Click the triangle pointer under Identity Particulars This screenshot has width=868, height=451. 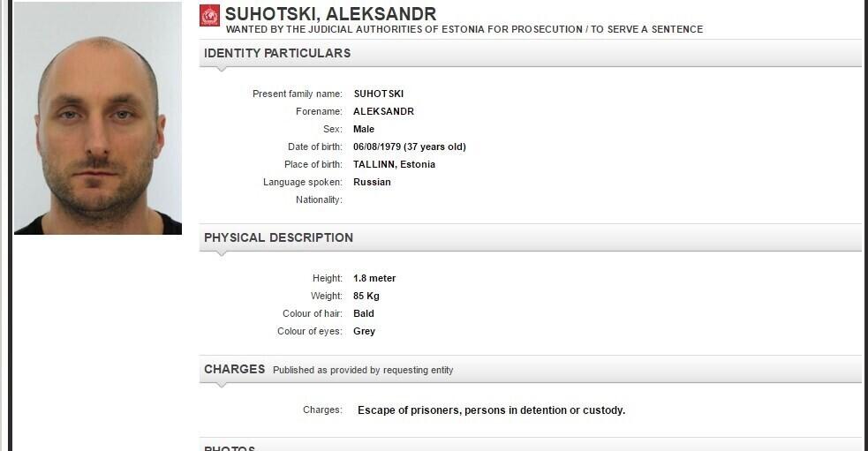(223, 70)
